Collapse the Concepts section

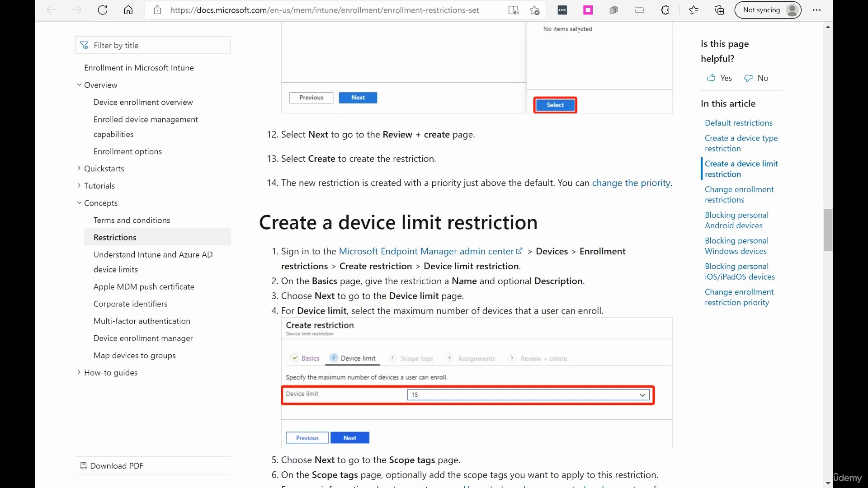[79, 202]
